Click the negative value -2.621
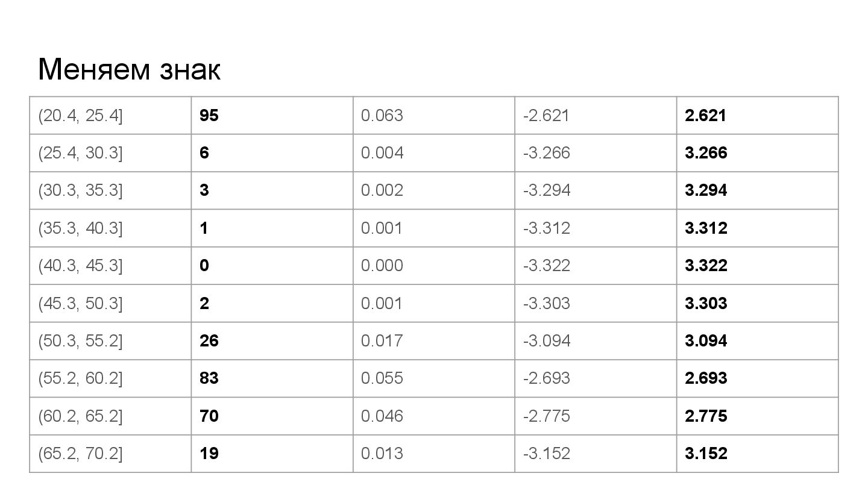Image resolution: width=868 pixels, height=488 pixels. pos(546,116)
